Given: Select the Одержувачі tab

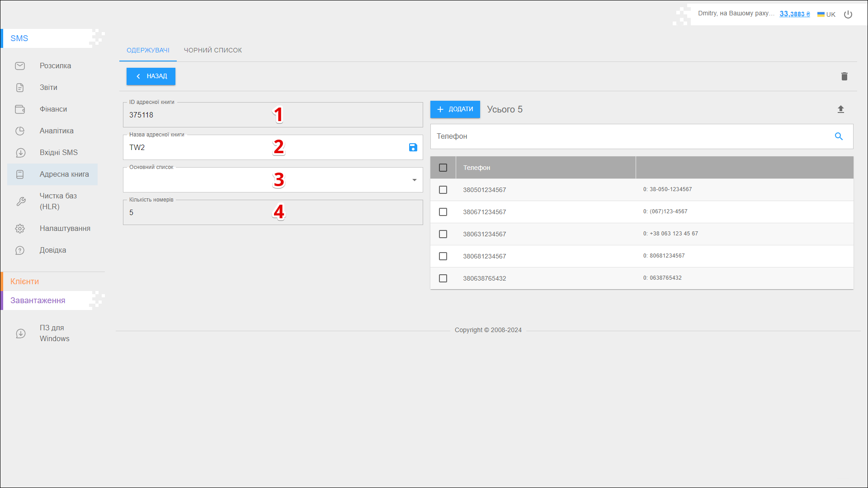Looking at the screenshot, I should (148, 50).
